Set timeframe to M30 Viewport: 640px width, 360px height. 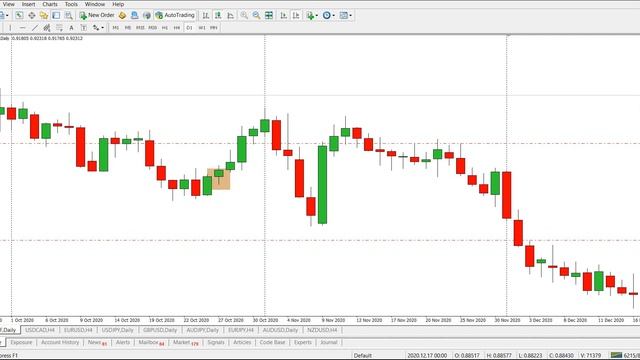click(x=153, y=28)
